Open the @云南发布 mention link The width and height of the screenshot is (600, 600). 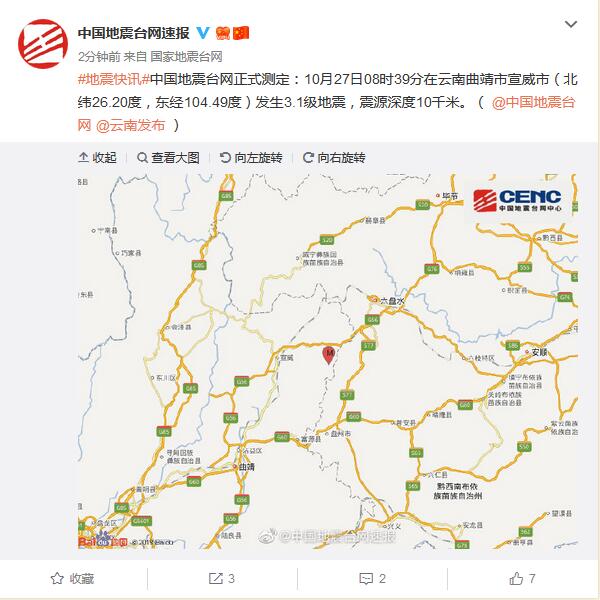pyautogui.click(x=130, y=125)
